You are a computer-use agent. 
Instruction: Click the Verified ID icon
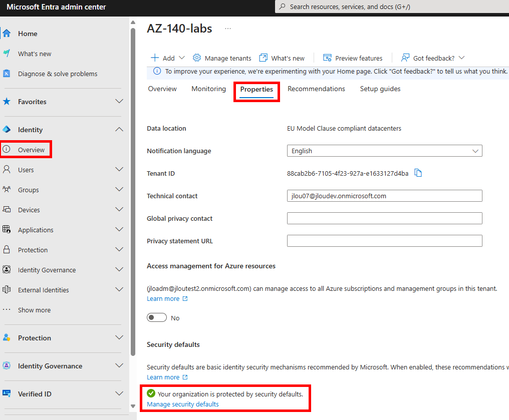pos(7,394)
